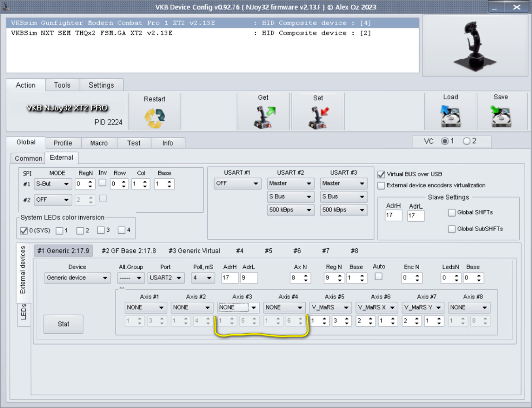The width and height of the screenshot is (532, 408).
Task: Click the Save disk icon
Action: pyautogui.click(x=501, y=116)
